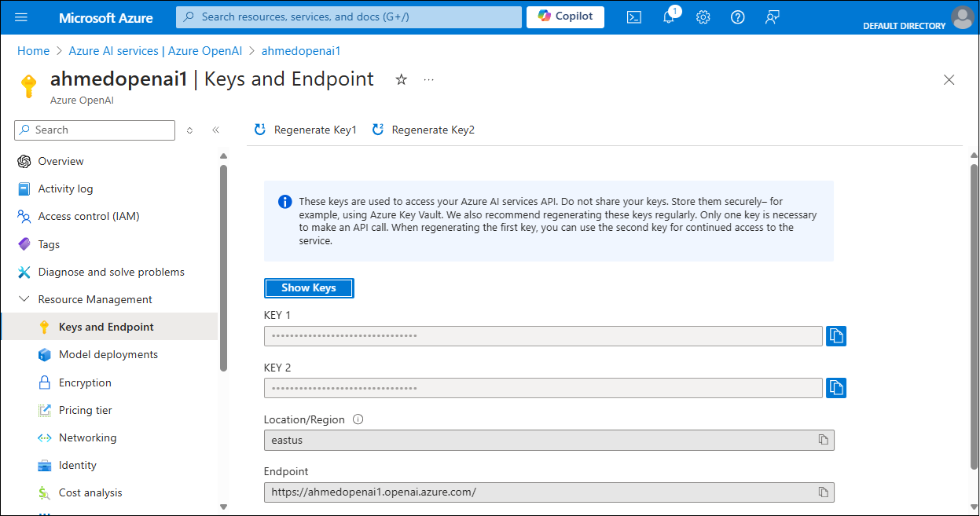
Task: Open Cloud Shell from the top bar
Action: [633, 16]
